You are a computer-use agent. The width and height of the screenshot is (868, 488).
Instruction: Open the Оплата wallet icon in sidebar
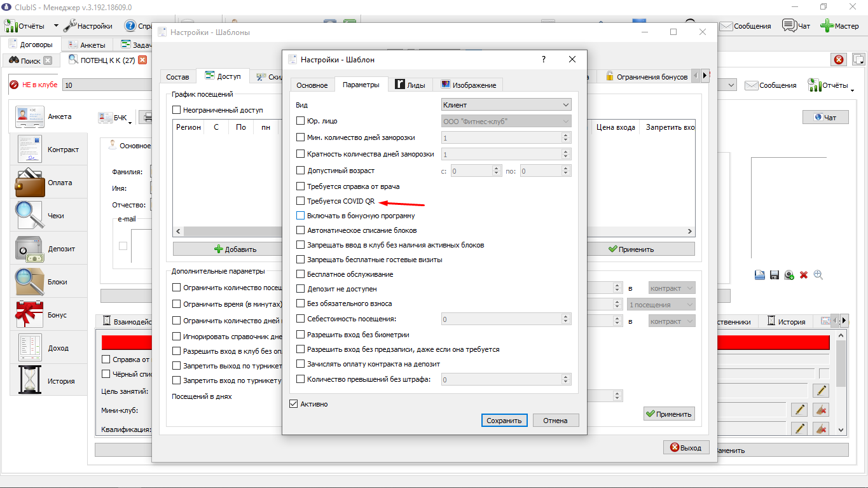[29, 183]
